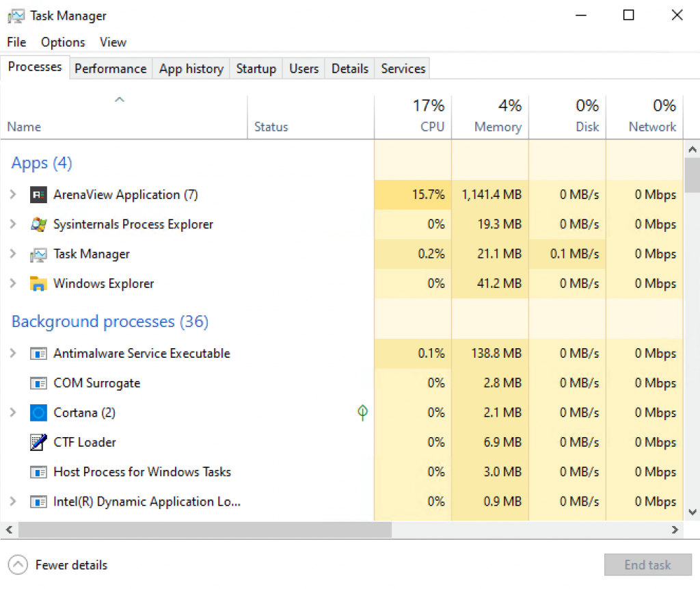Click the Cortana process icon
This screenshot has width=700, height=589.
point(38,413)
